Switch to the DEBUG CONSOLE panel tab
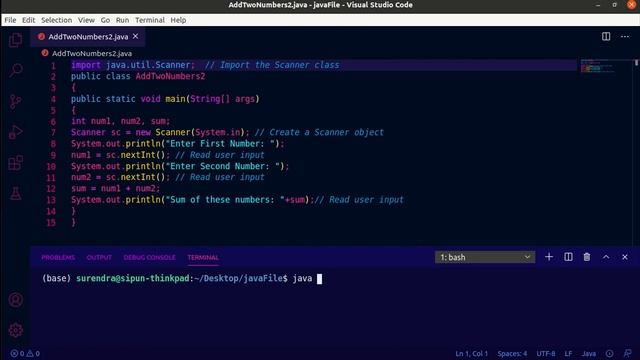This screenshot has width=640, height=360. [x=149, y=258]
